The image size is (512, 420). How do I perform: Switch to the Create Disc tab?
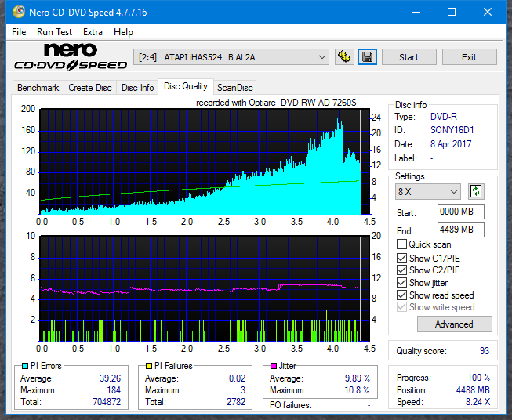90,88
